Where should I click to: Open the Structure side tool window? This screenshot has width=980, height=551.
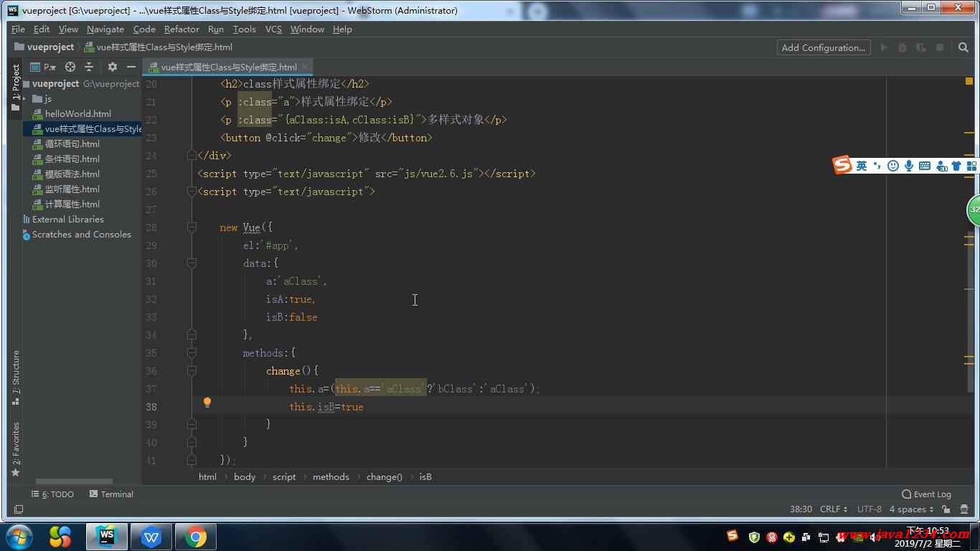(x=16, y=378)
